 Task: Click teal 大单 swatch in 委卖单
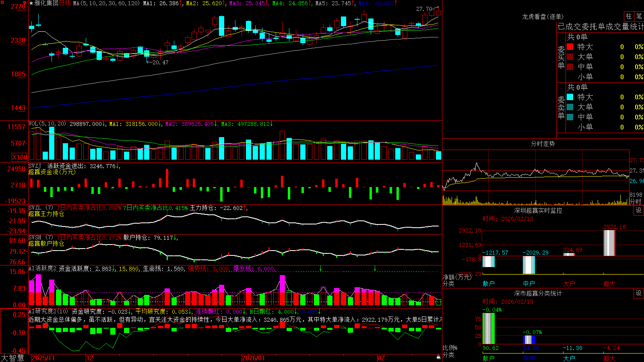click(570, 107)
